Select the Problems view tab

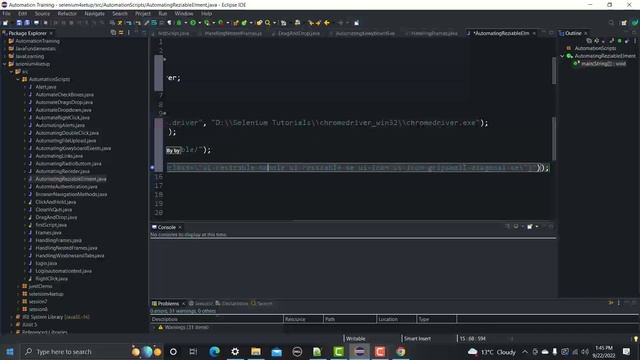168,303
